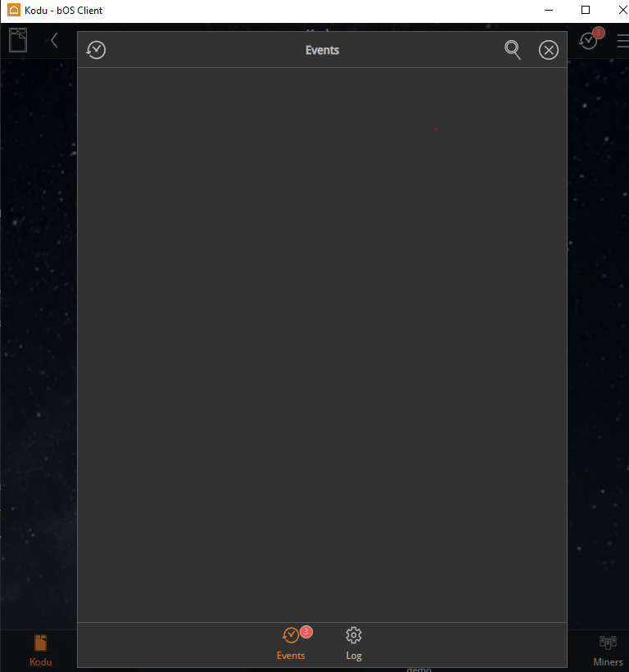Click the gear icon above Log

(354, 635)
